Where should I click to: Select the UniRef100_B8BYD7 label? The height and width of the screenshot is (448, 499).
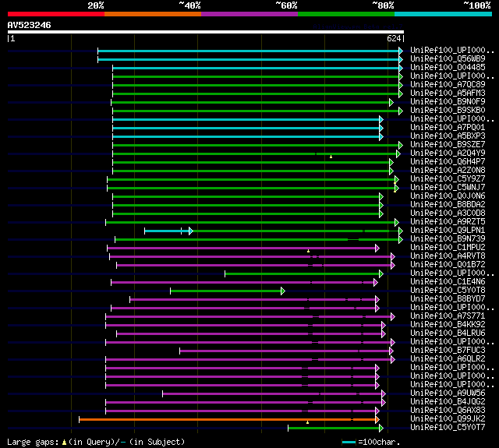pyautogui.click(x=448, y=299)
